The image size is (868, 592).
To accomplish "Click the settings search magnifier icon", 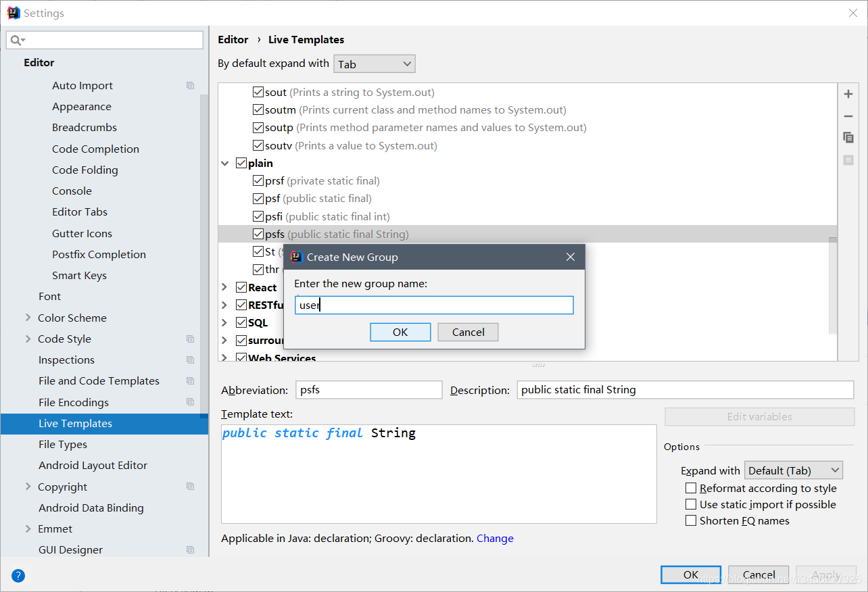I will tap(17, 41).
